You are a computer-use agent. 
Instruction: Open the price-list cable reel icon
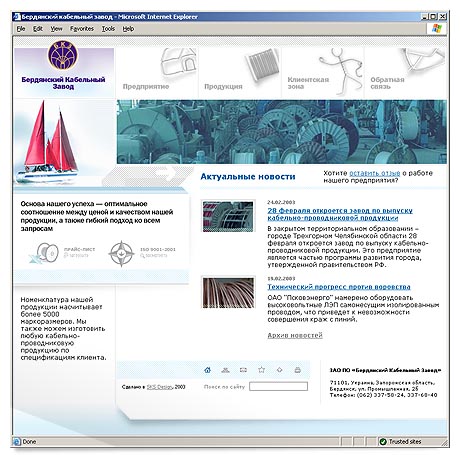(x=47, y=253)
